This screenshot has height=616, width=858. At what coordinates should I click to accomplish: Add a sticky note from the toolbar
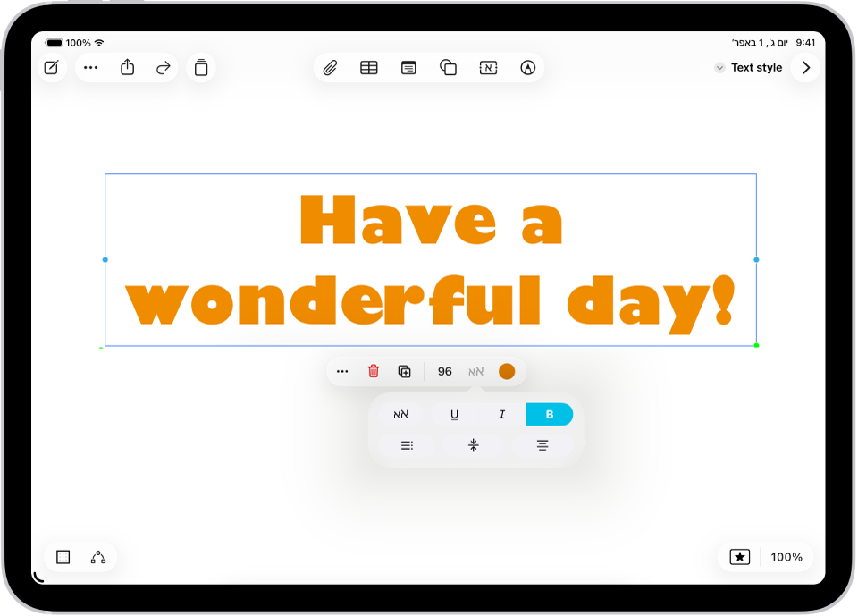(x=408, y=68)
